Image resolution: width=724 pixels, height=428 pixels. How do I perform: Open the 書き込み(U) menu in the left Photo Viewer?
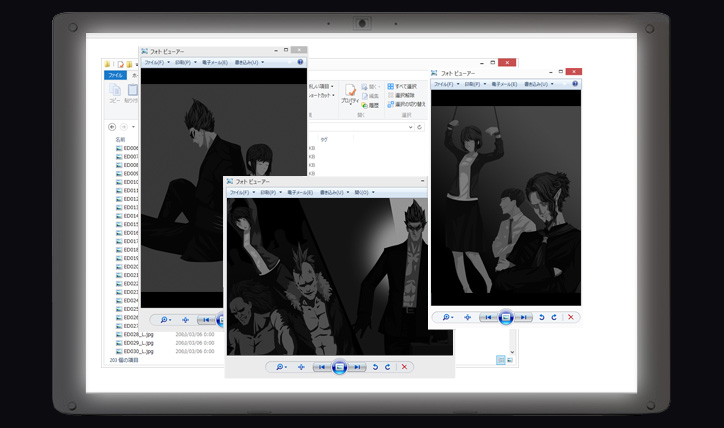(x=249, y=62)
